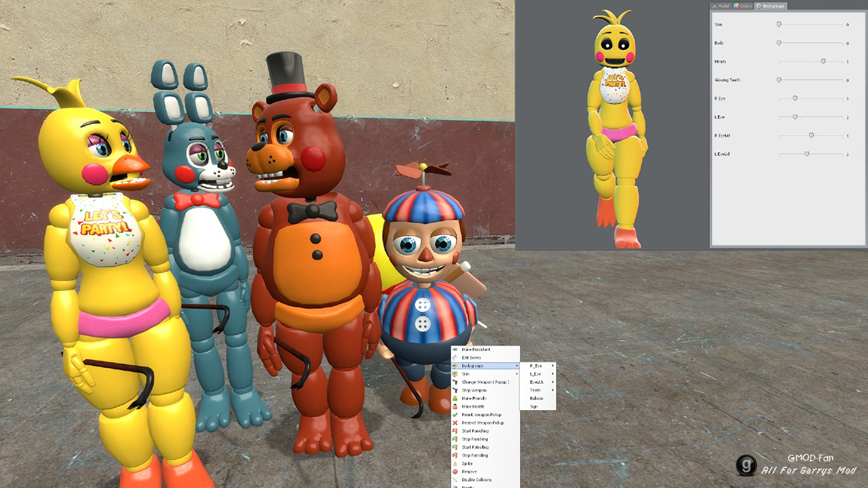Image resolution: width=868 pixels, height=488 pixels.
Task: Choose Sign in the bodygroups submenu
Action: 538,407
